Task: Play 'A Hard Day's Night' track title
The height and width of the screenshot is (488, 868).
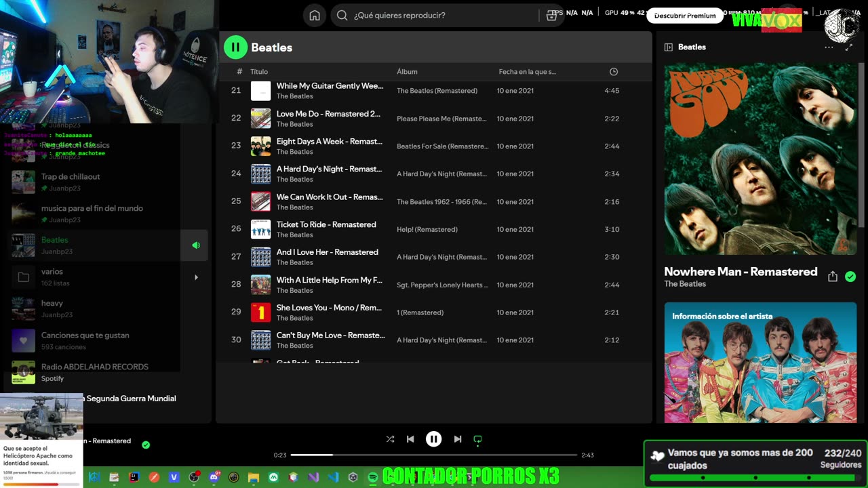Action: click(x=329, y=169)
